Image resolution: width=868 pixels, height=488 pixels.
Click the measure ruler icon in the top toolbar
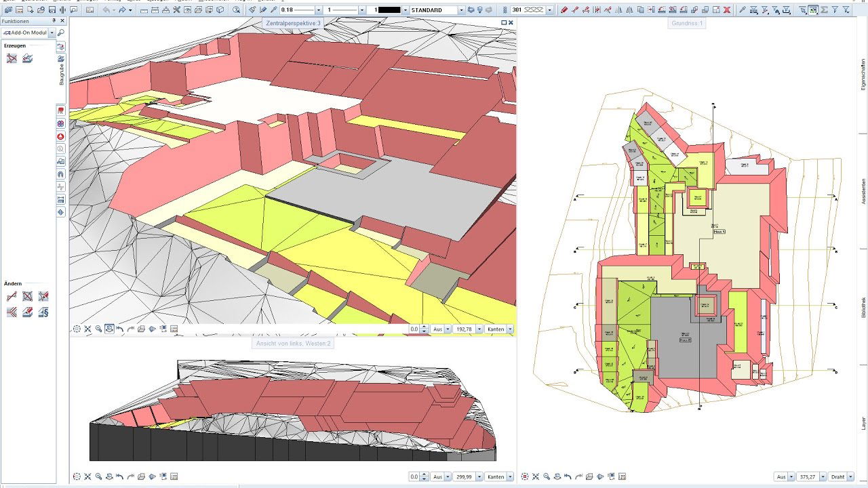click(144, 10)
